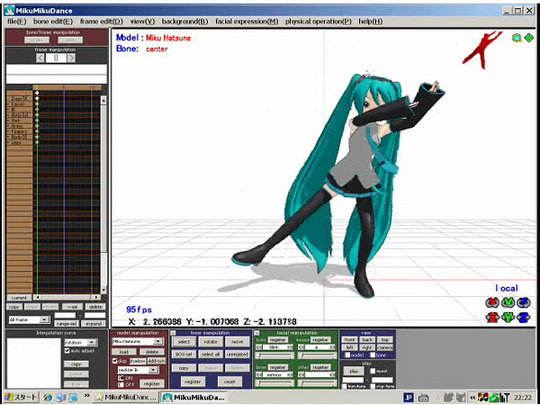Click the green Y-axis move icon
This screenshot has height=405, width=540.
[x=508, y=318]
